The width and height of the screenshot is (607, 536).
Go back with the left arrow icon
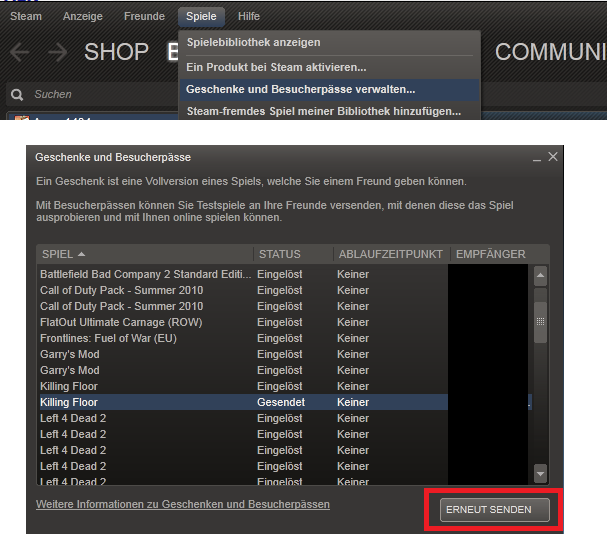(20, 52)
